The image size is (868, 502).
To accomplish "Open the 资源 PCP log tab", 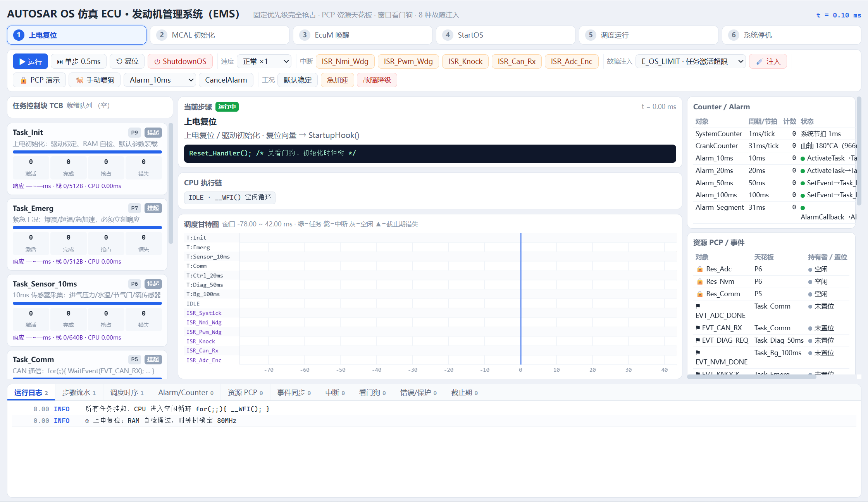I will click(245, 393).
